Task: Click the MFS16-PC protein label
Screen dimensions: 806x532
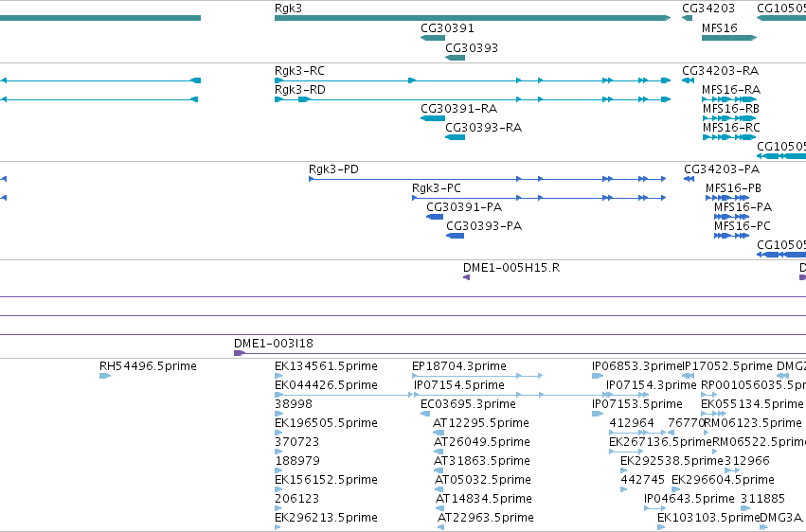Action: [x=743, y=226]
